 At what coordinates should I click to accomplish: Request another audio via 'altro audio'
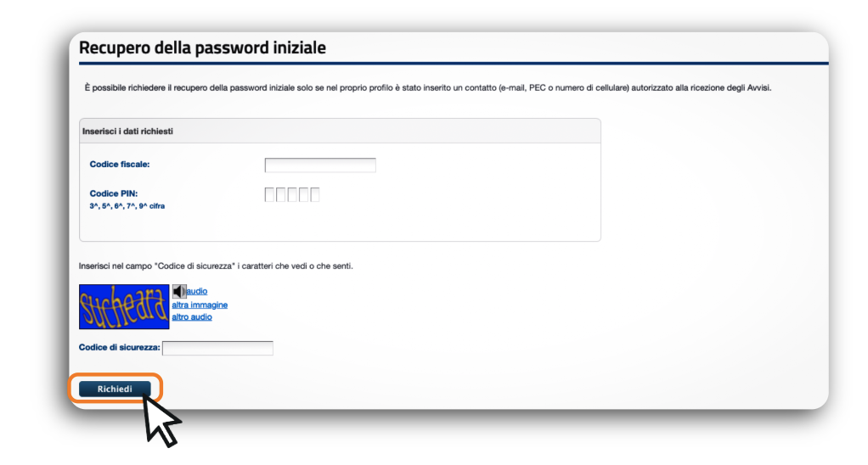[x=192, y=317]
